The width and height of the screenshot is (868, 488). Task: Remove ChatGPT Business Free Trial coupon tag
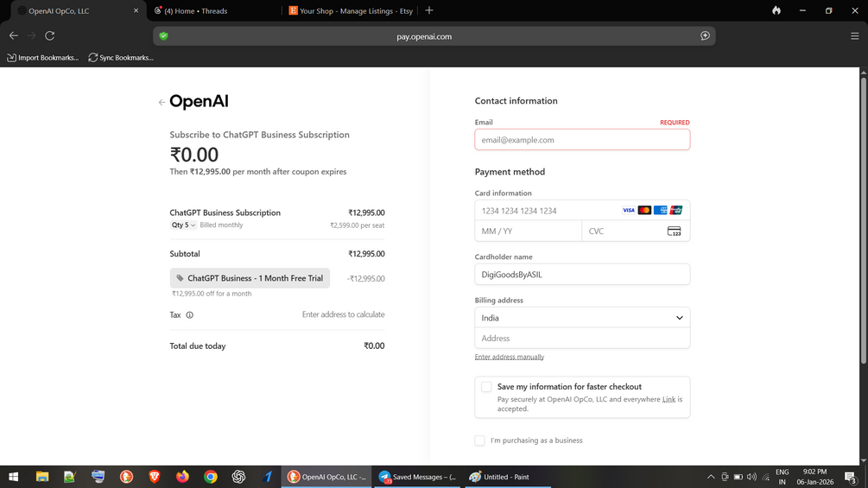[x=250, y=278]
